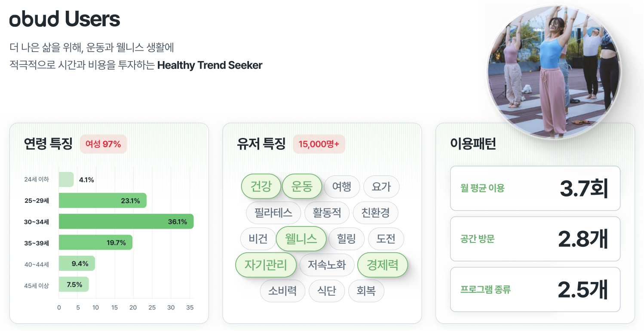Select the 운동 keyword tag
The height and width of the screenshot is (331, 644).
point(302,186)
